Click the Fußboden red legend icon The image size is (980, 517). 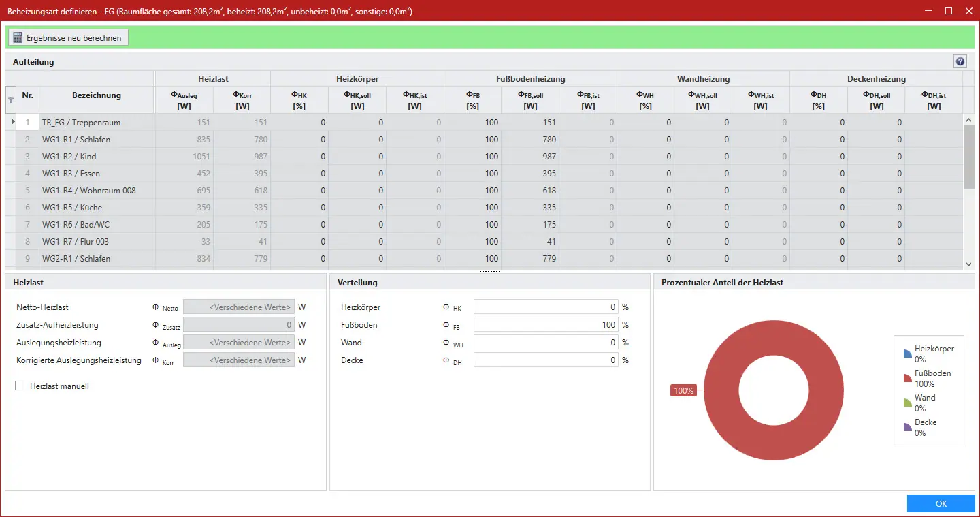click(x=907, y=378)
